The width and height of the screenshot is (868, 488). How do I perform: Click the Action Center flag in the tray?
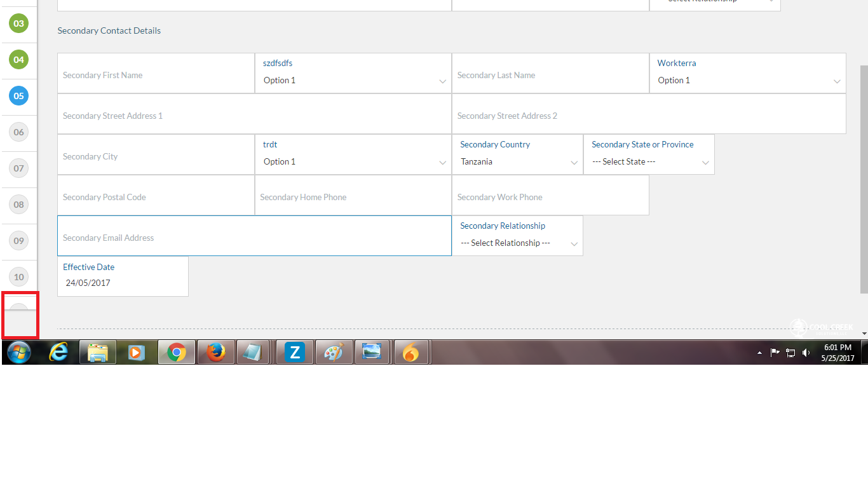tap(775, 353)
